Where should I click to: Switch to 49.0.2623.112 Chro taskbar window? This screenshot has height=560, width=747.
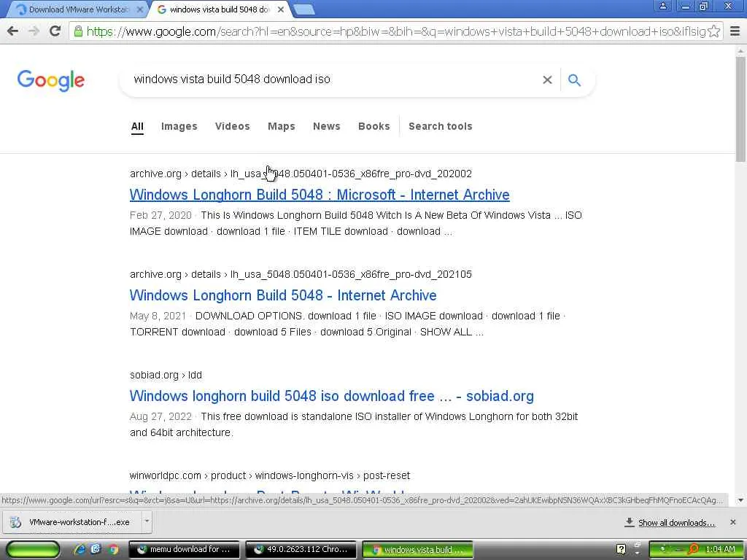click(x=301, y=550)
